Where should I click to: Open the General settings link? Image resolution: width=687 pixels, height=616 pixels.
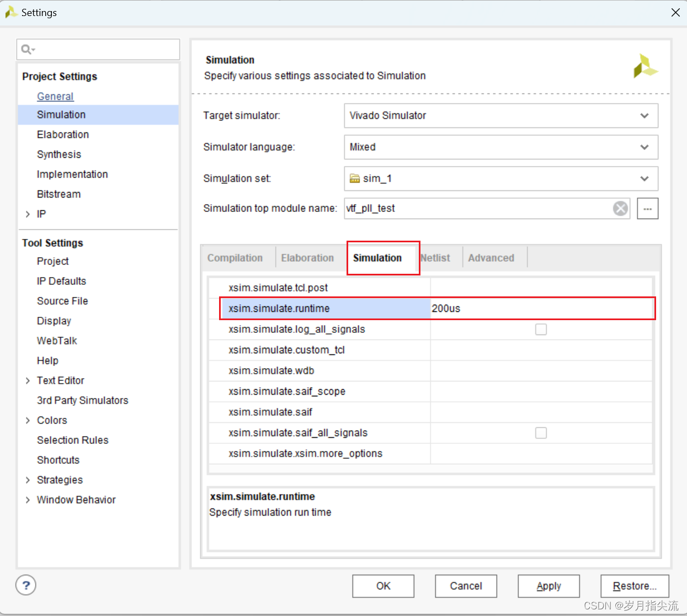coord(55,96)
